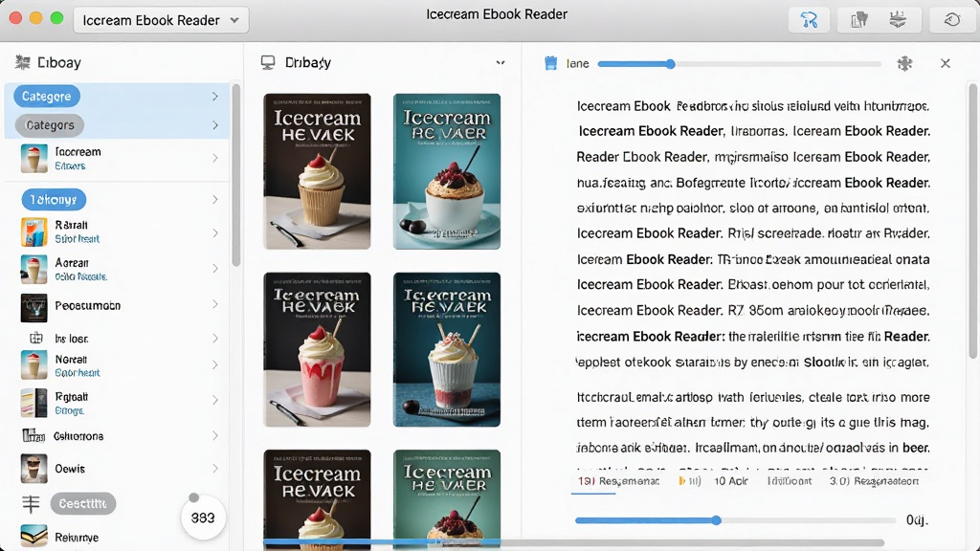
Task: Open the Rgioalt sidebar item icon
Action: coord(33,403)
